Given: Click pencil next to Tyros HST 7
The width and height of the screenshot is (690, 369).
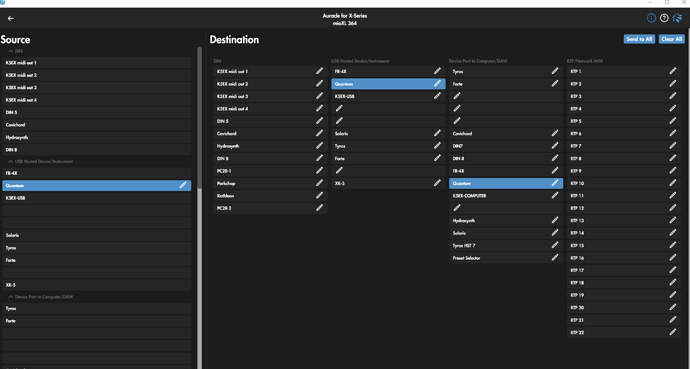Looking at the screenshot, I should pos(555,245).
